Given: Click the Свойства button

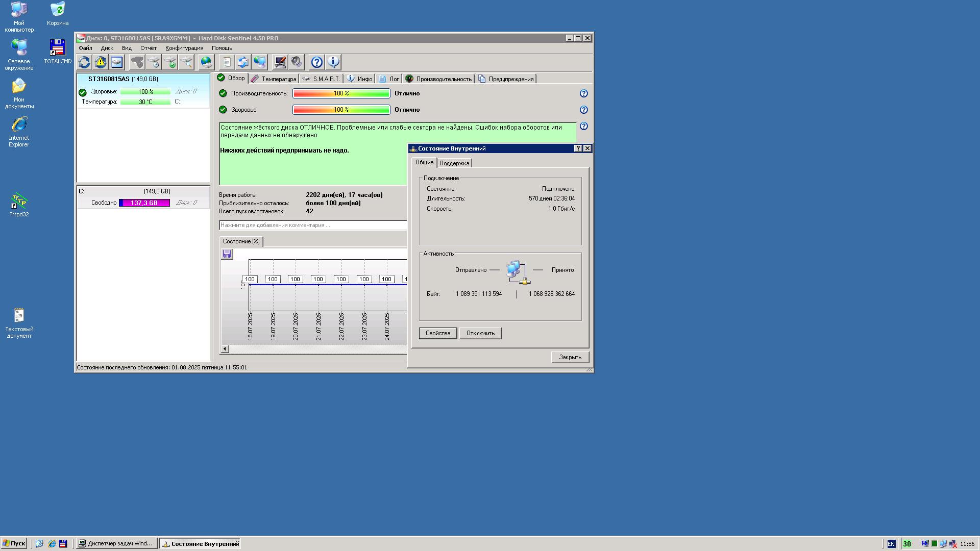Looking at the screenshot, I should (x=438, y=333).
